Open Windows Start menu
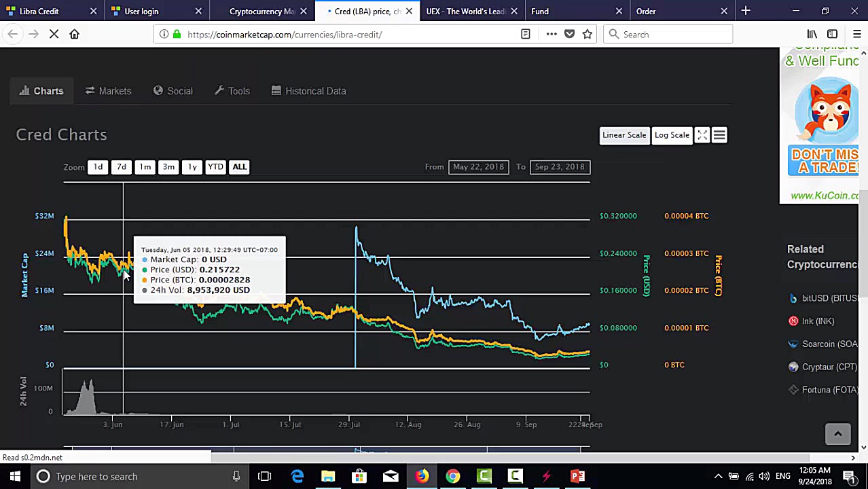This screenshot has height=489, width=868. 15,476
